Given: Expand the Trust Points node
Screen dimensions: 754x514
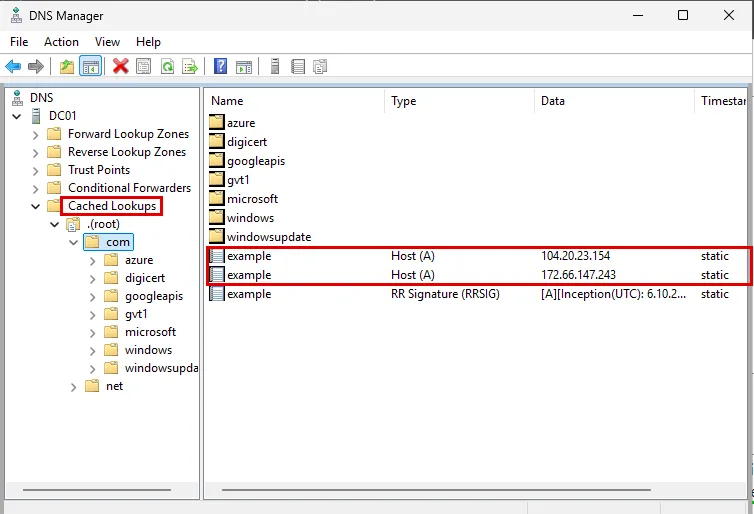Looking at the screenshot, I should point(35,171).
